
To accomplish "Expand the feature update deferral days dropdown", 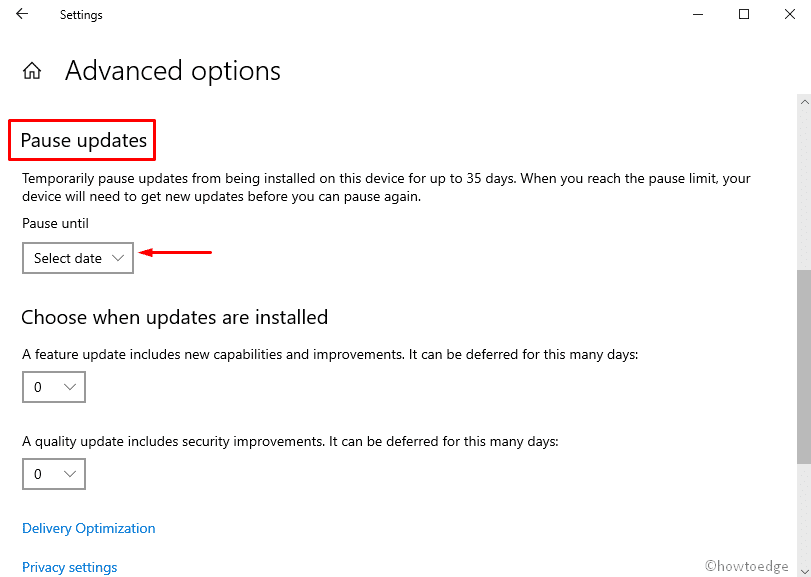I will tap(54, 387).
